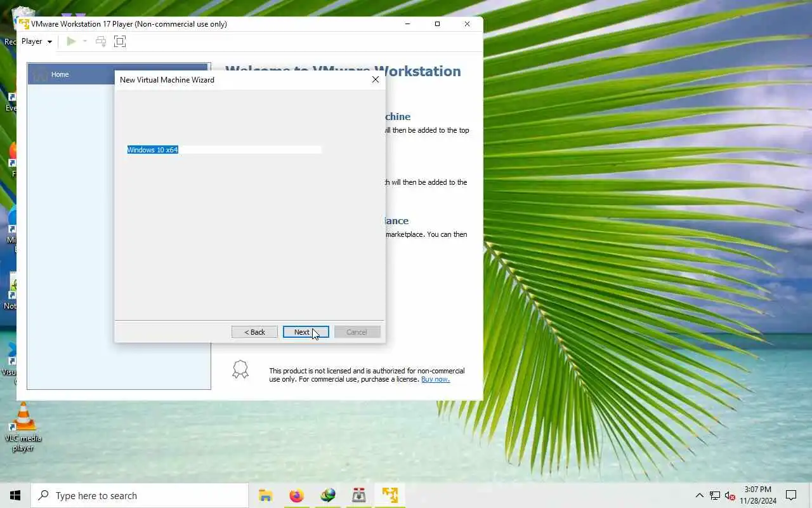
Task: Maximize the VMware Workstation Player window
Action: coord(437,24)
